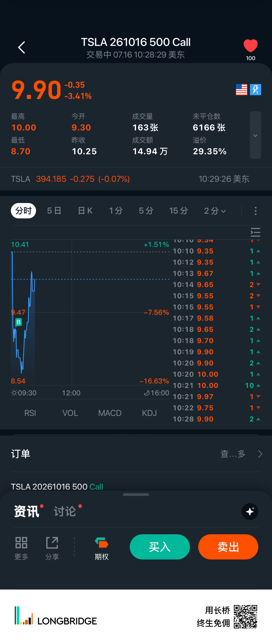Open the 2分 interval dropdown

(215, 211)
